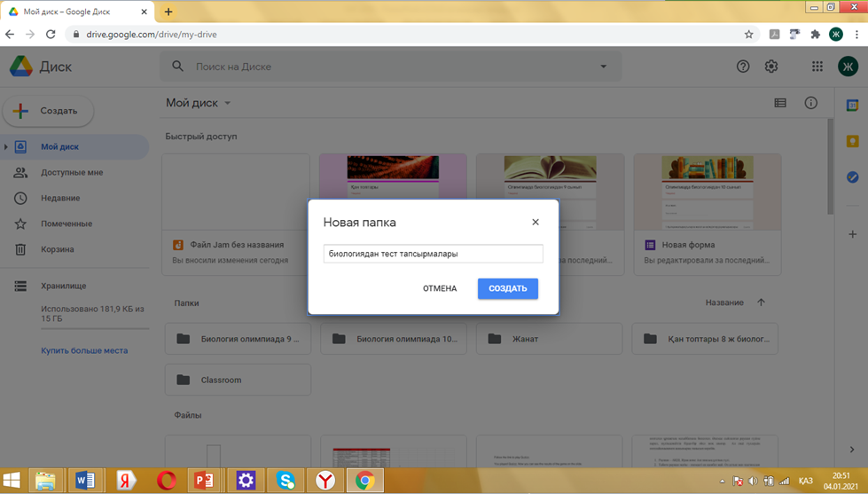The image size is (868, 494).
Task: Collapse the side panel chevron arrow
Action: coord(852,450)
